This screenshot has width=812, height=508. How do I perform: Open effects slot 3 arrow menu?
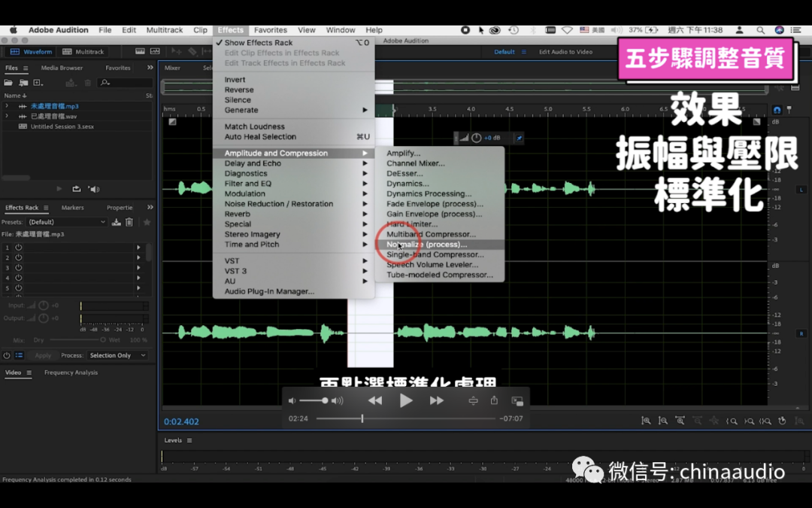[x=138, y=267]
